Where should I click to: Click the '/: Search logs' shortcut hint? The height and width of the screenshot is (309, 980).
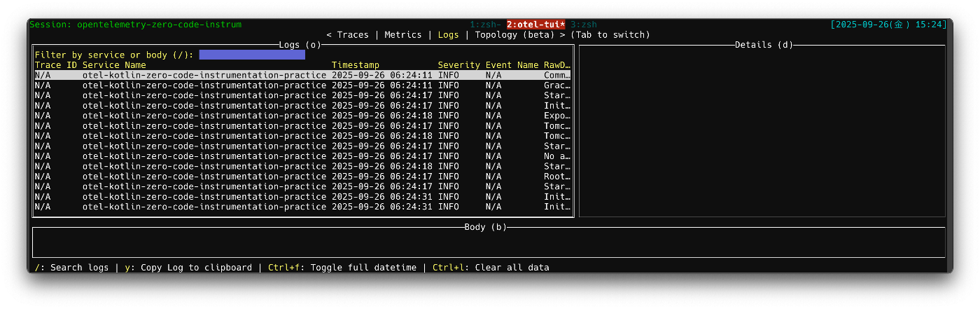coord(71,268)
